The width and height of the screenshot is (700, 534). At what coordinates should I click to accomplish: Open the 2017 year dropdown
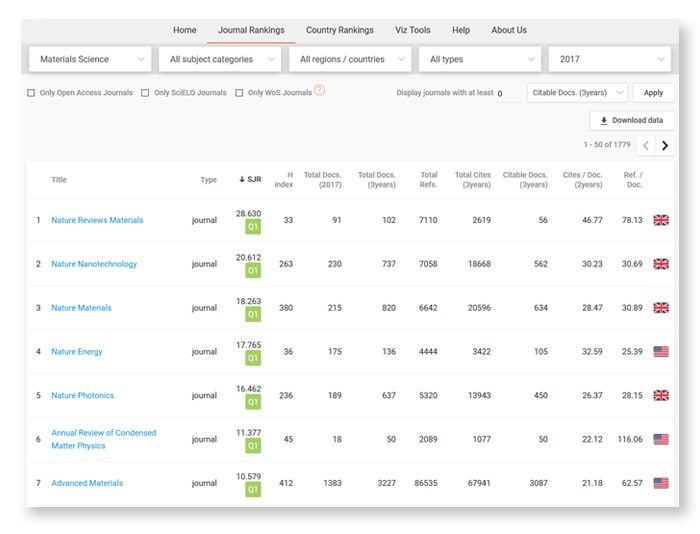coord(609,59)
